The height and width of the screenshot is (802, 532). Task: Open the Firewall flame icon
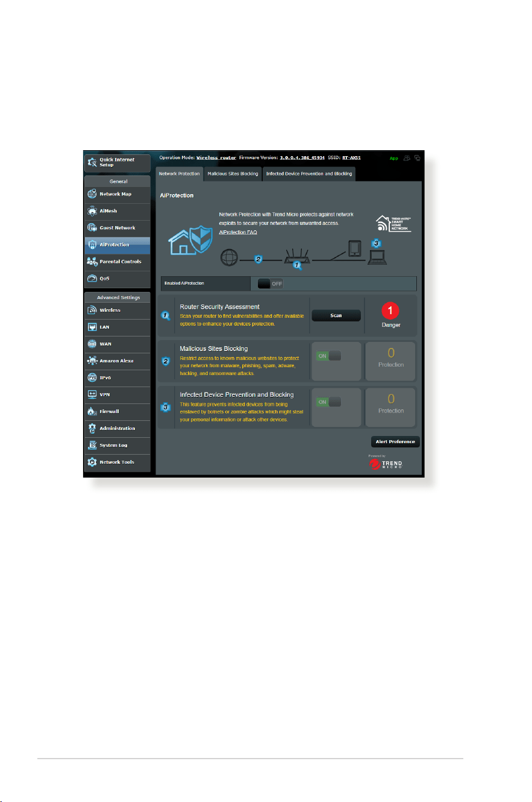(x=92, y=411)
